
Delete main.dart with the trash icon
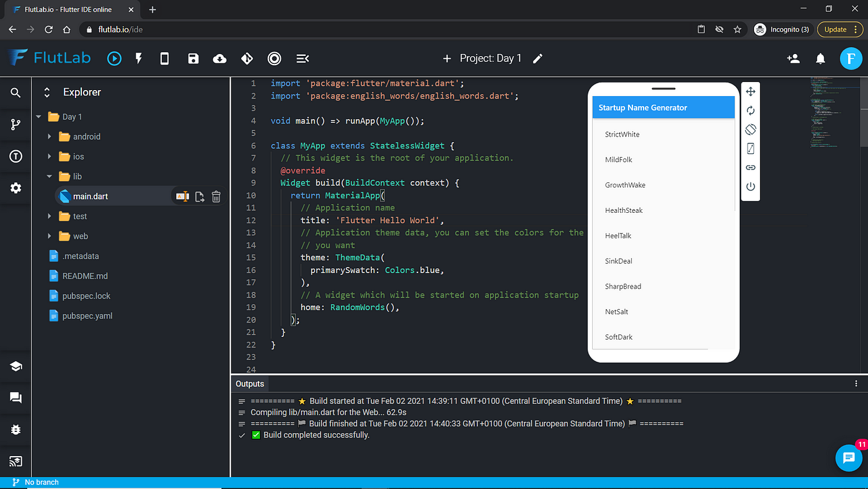(x=216, y=197)
